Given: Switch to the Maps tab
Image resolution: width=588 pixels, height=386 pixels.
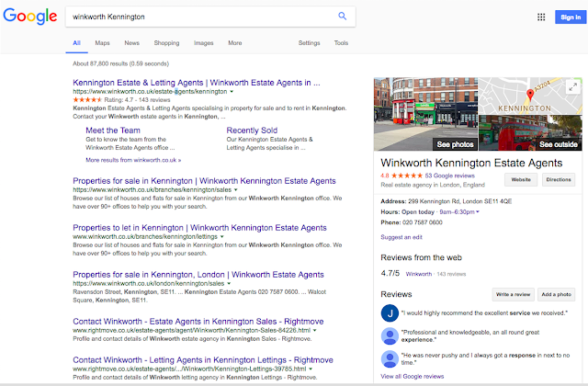Looking at the screenshot, I should coord(102,43).
